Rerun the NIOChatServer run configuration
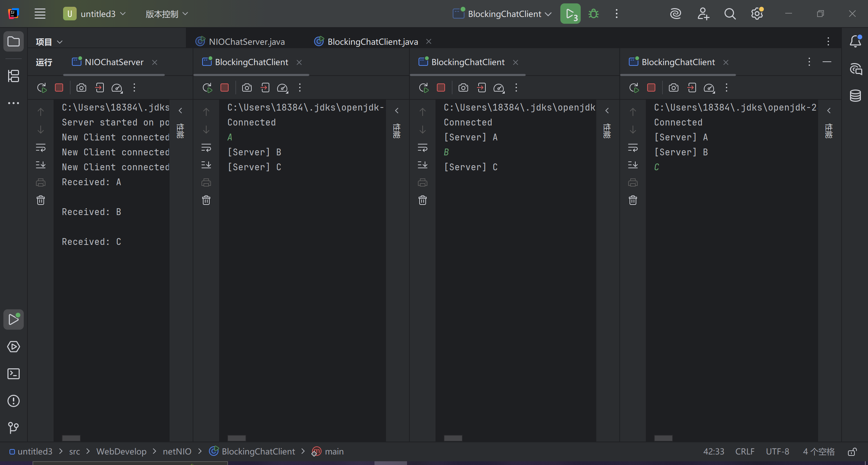Viewport: 868px width, 465px height. click(x=42, y=88)
